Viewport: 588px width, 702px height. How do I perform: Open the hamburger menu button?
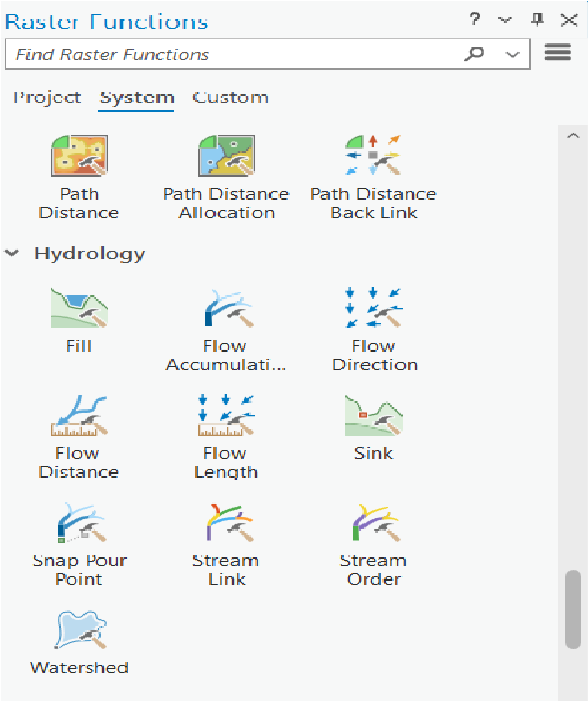pos(558,53)
